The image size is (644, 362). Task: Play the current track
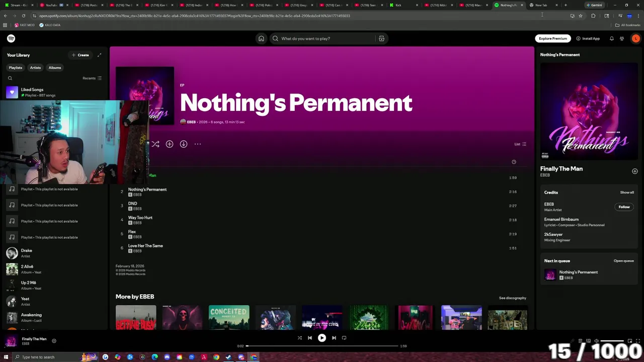pyautogui.click(x=322, y=338)
